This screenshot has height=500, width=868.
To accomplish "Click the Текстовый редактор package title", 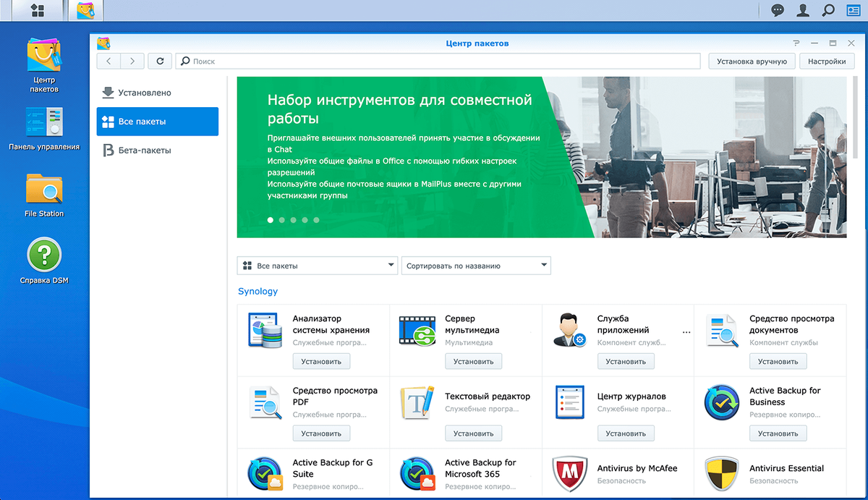I will click(x=488, y=397).
